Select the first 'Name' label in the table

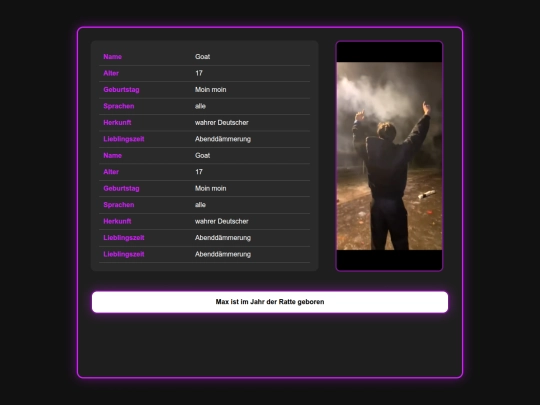point(112,57)
